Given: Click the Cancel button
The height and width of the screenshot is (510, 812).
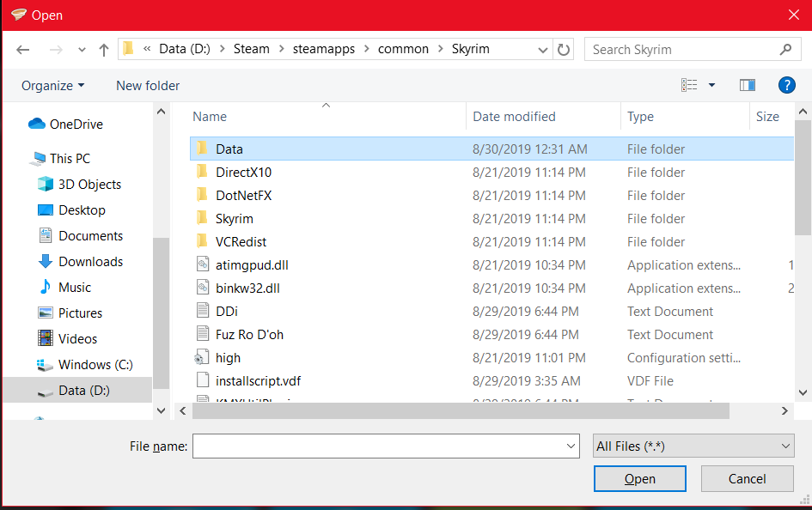Looking at the screenshot, I should coord(747,479).
